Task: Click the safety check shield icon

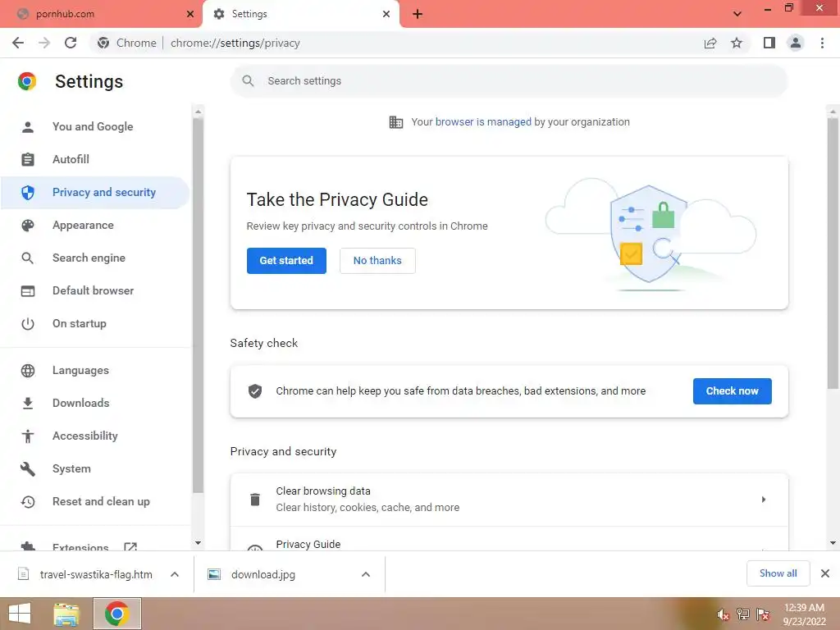Action: tap(255, 391)
